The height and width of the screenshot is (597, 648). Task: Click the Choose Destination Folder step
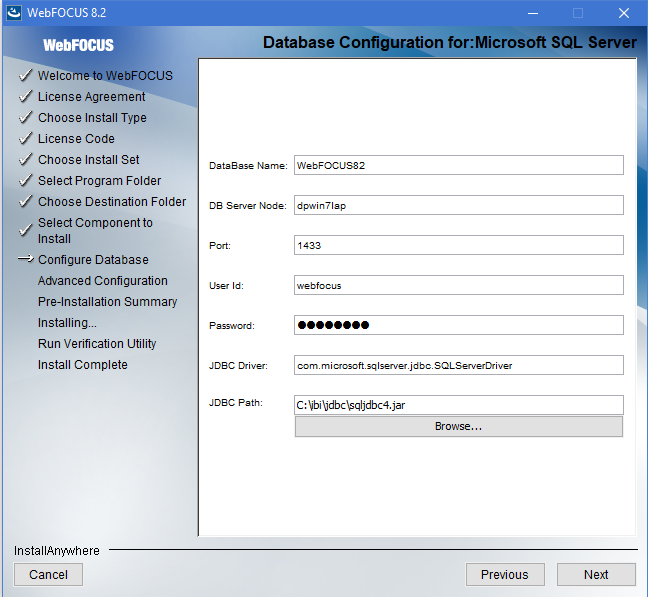tap(112, 202)
